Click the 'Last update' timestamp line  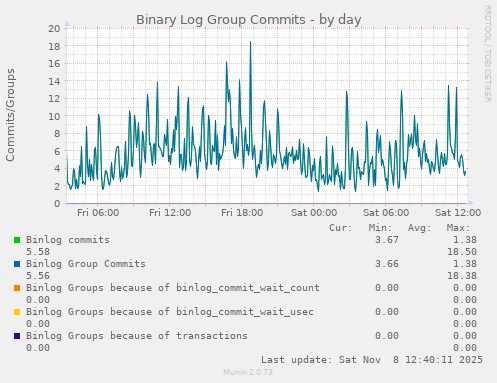point(372,360)
